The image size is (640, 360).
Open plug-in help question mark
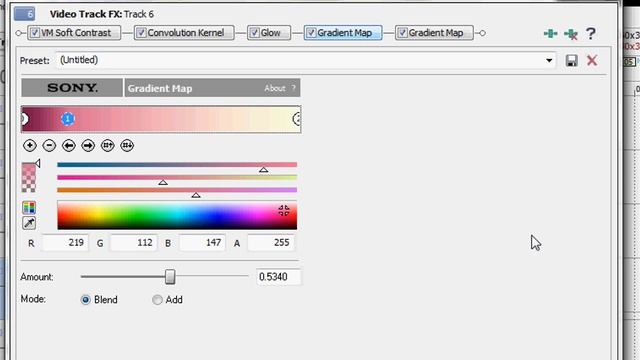click(x=591, y=33)
